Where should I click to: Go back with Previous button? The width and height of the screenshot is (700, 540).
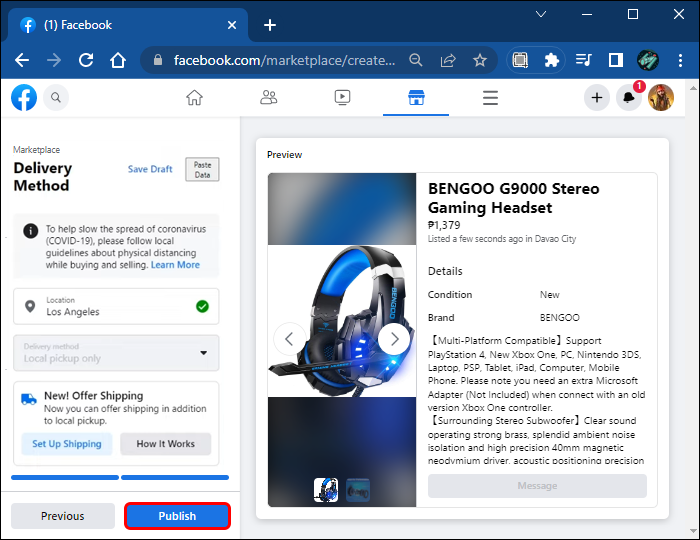tap(63, 516)
